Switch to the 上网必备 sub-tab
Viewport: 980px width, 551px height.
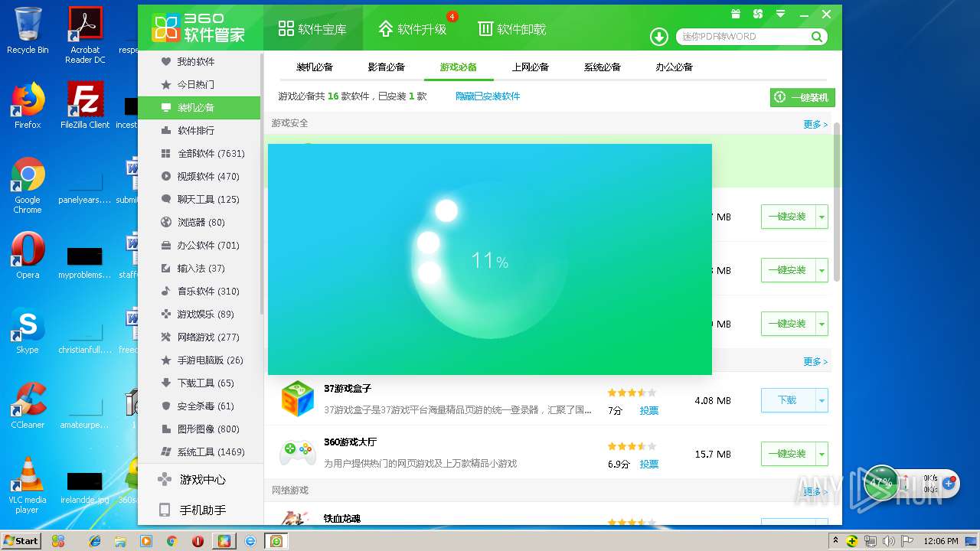pos(531,67)
